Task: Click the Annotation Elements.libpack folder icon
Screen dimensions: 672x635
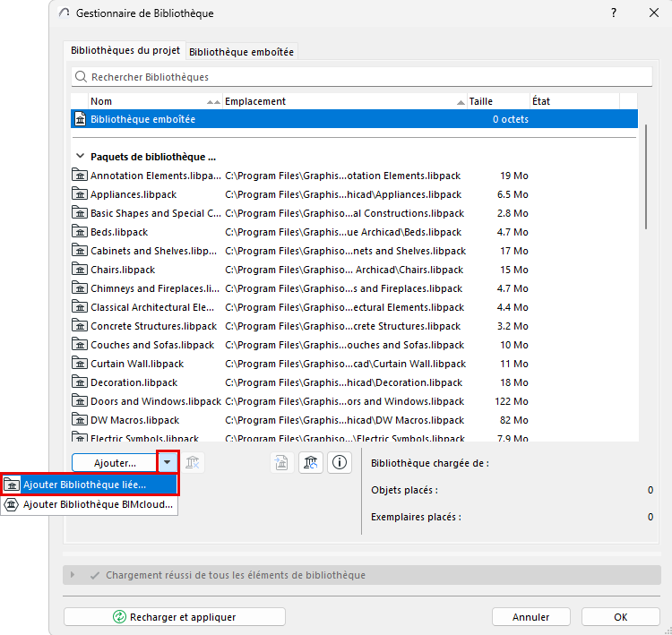Action: tap(79, 175)
